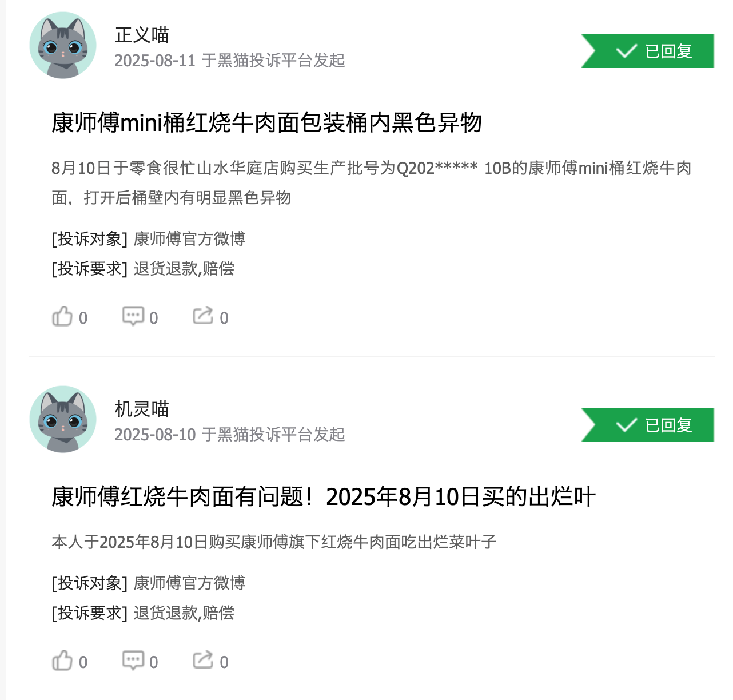Click the 已回复 badge on second complaint
The width and height of the screenshot is (733, 700).
click(x=647, y=425)
